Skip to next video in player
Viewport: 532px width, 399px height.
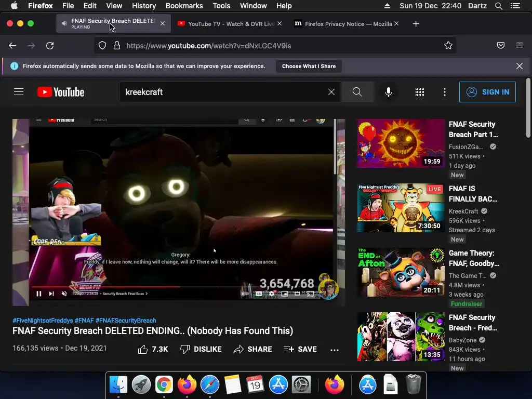coord(51,294)
